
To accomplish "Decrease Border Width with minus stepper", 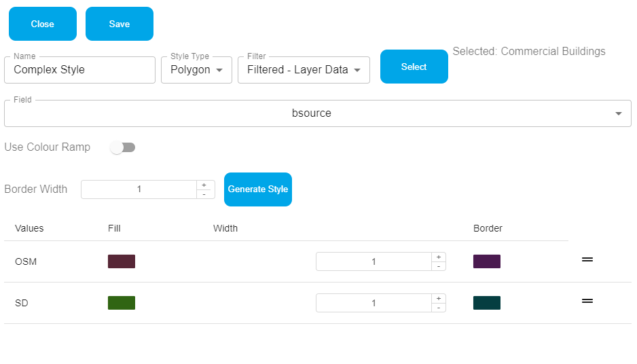I will [x=205, y=194].
